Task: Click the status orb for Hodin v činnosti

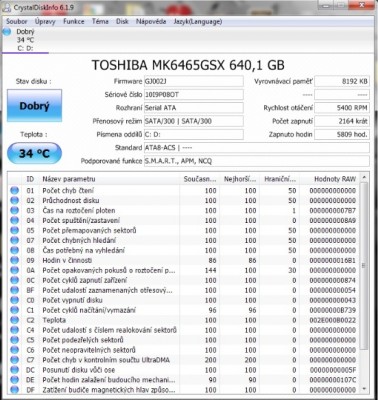Action: 14,260
